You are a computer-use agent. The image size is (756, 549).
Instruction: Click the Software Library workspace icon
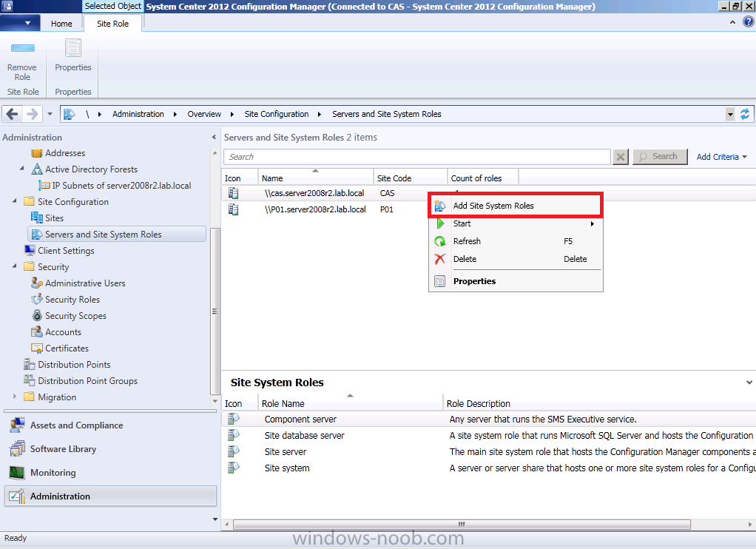point(17,449)
